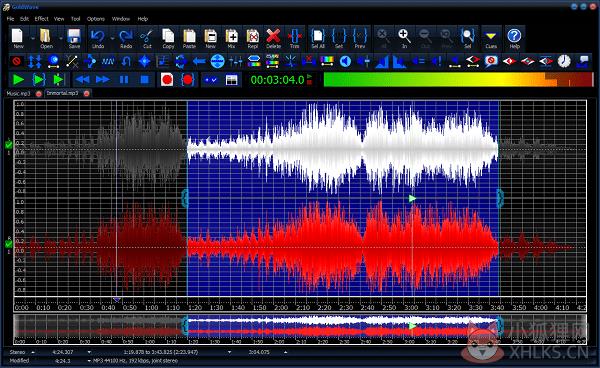
Task: Toggle the right channel green checkbox
Action: [x=8, y=244]
